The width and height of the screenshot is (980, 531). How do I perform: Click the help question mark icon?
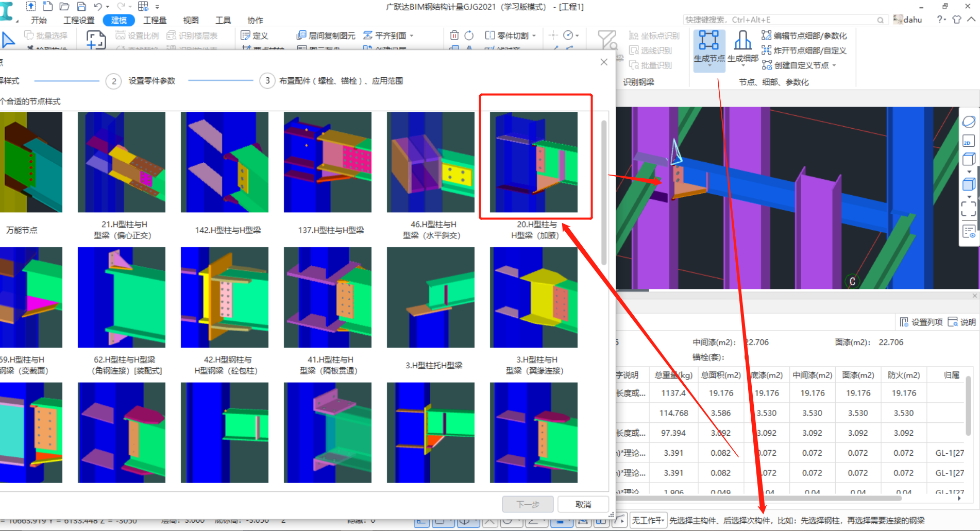coord(940,20)
